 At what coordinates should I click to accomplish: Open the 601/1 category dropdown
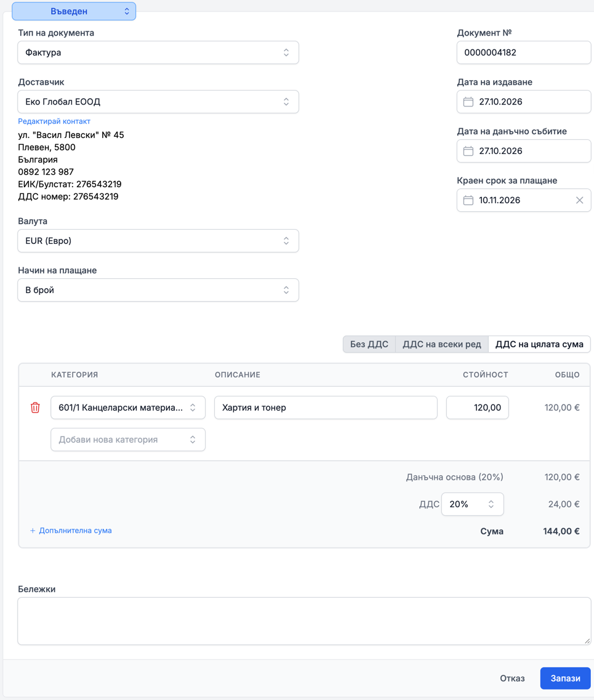(128, 408)
